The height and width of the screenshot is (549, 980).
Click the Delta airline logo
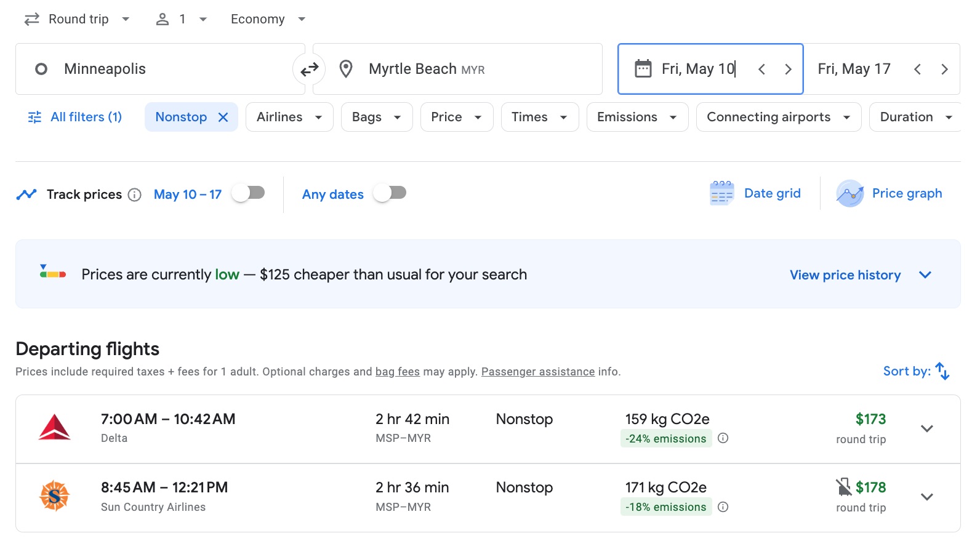tap(54, 428)
